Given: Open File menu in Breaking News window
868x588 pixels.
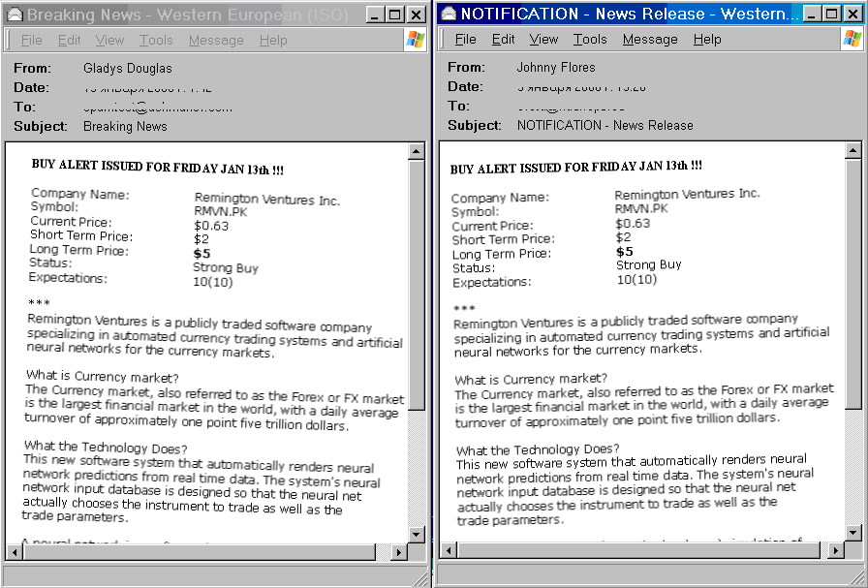Looking at the screenshot, I should (32, 41).
